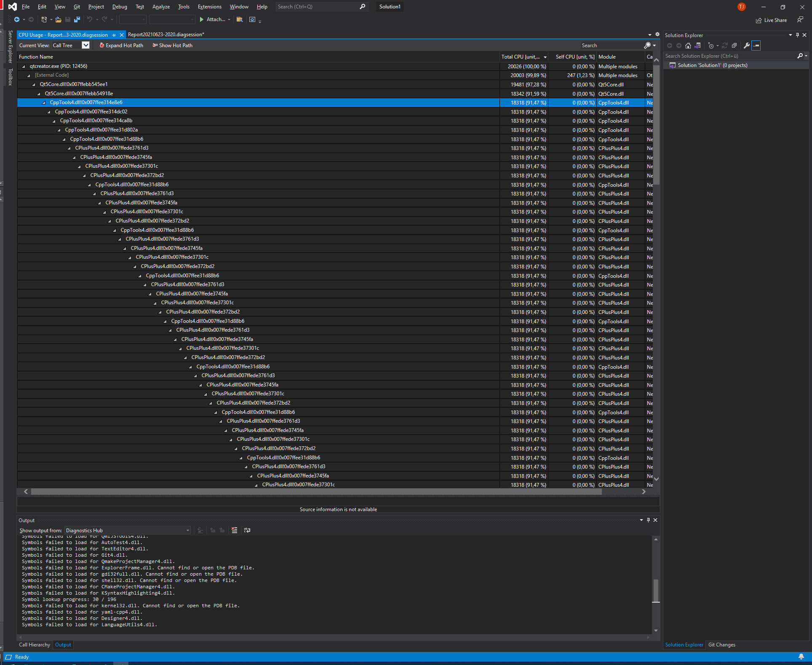Viewport: 812px width, 665px height.
Task: Switch to the Call Hierarchy tab
Action: pos(35,645)
